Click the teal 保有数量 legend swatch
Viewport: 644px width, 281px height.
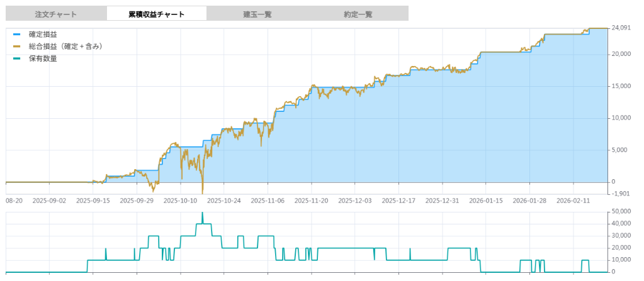tap(17, 59)
